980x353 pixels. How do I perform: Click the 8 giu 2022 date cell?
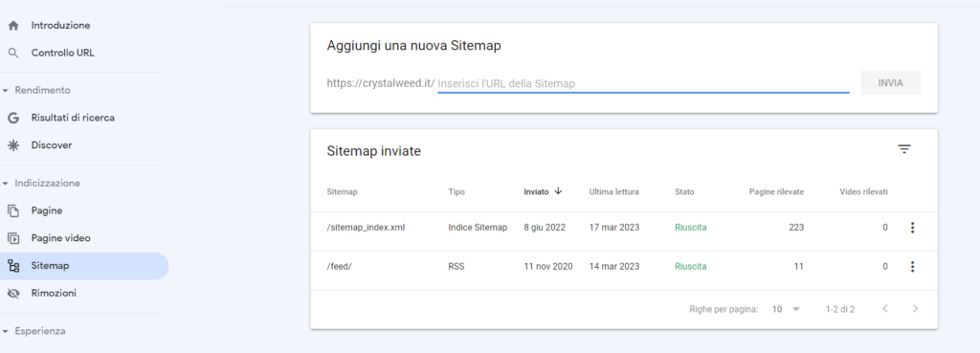pos(545,228)
